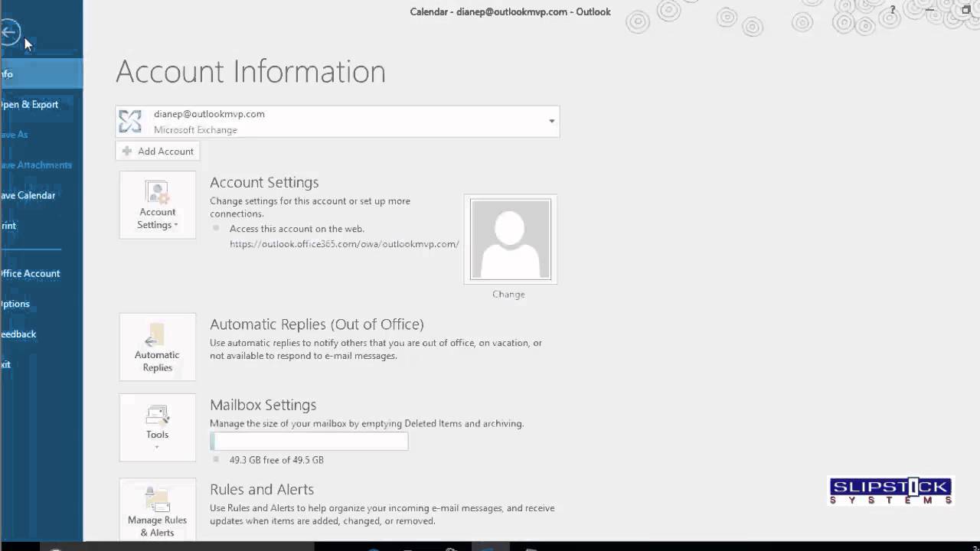The width and height of the screenshot is (980, 551).
Task: Click the Mailbox Settings heading
Action: (263, 405)
